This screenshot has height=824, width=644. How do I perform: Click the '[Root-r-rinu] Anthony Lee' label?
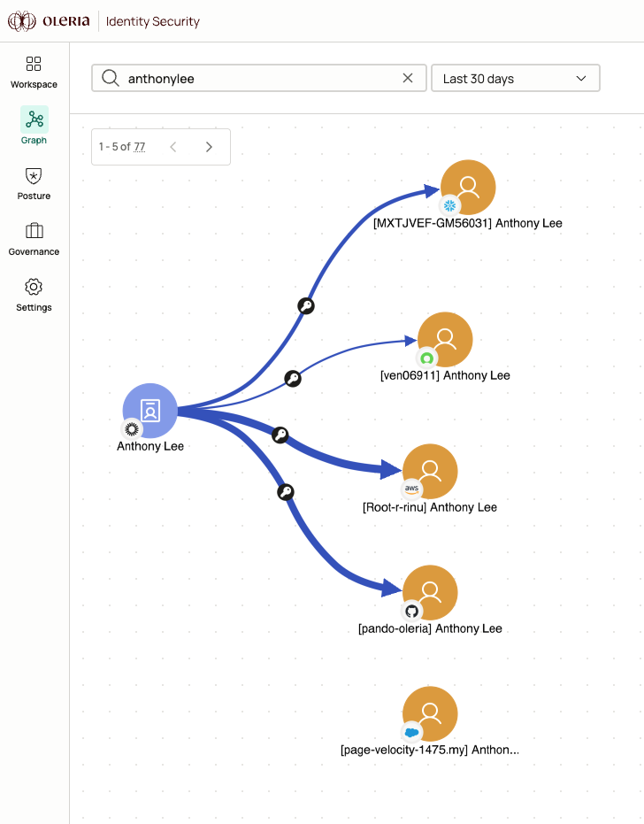pyautogui.click(x=430, y=508)
